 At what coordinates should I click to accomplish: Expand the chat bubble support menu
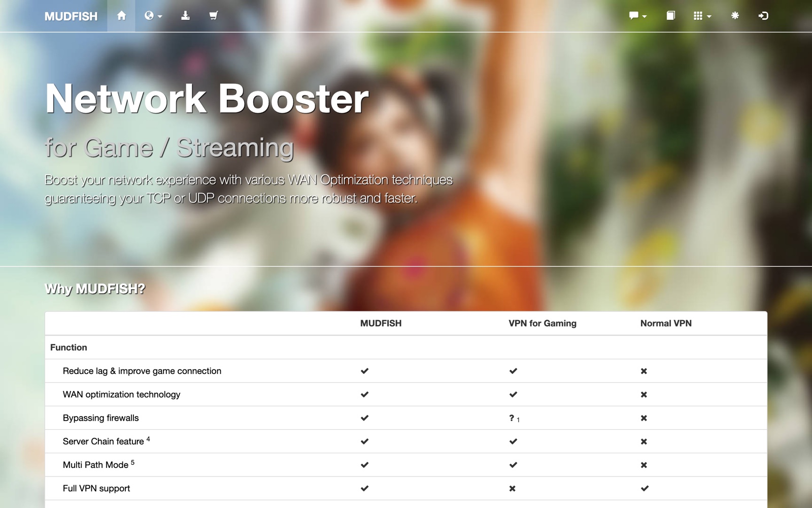coord(638,16)
